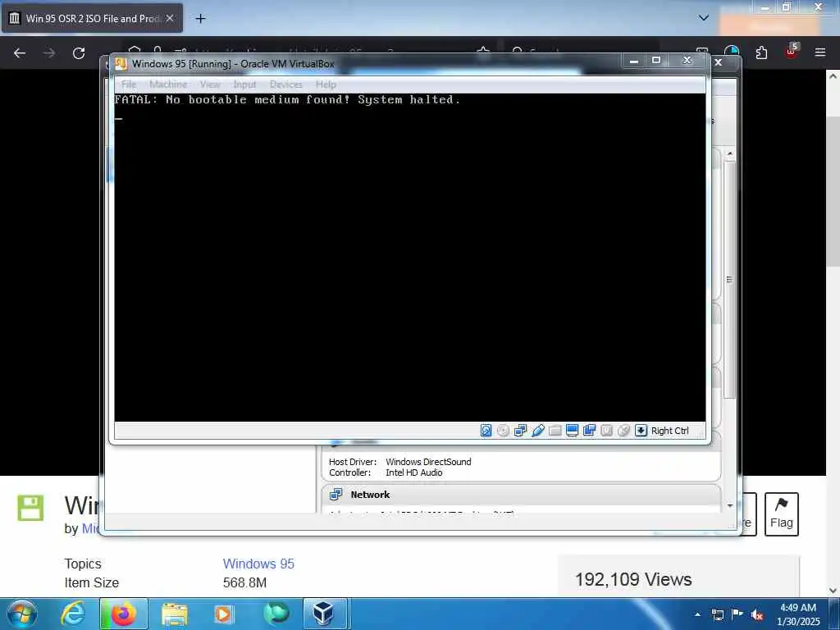
Task: Reload the current Firefox page
Action: pos(79,53)
